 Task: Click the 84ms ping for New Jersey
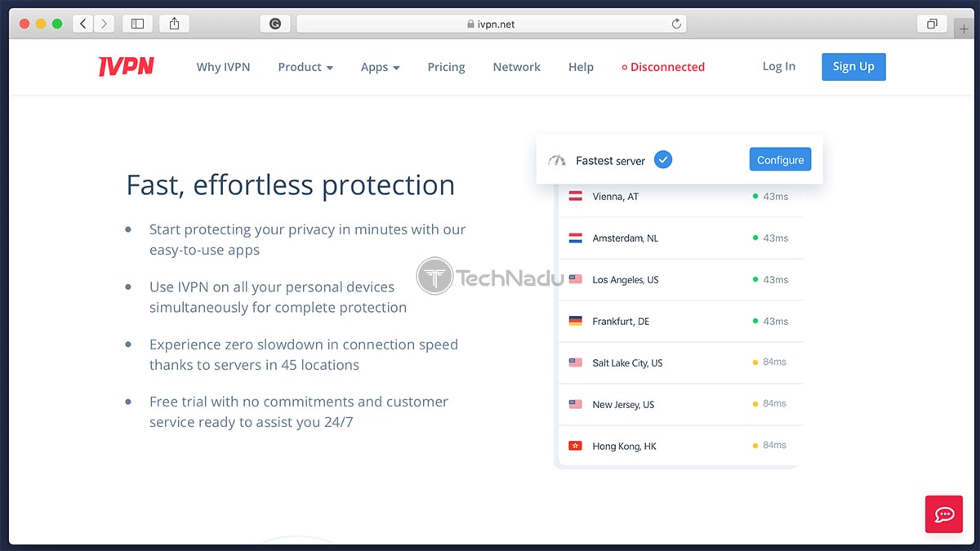click(774, 404)
